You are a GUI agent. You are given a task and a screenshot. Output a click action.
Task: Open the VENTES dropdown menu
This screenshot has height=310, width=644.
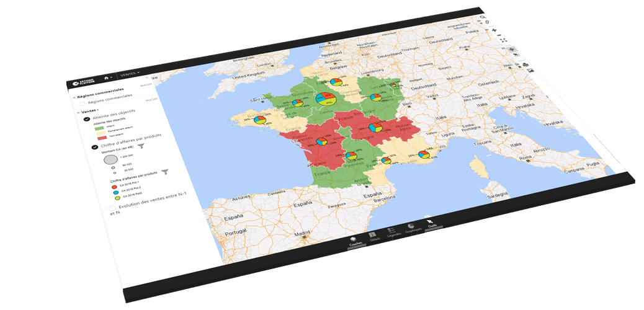tap(130, 74)
